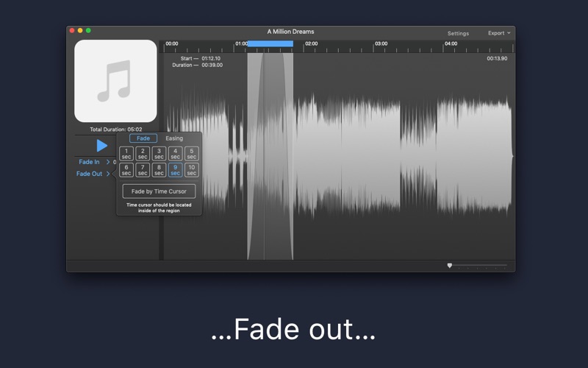Image resolution: width=588 pixels, height=368 pixels.
Task: Click the 04:00 mark on timeline ruler
Action: pyautogui.click(x=451, y=43)
